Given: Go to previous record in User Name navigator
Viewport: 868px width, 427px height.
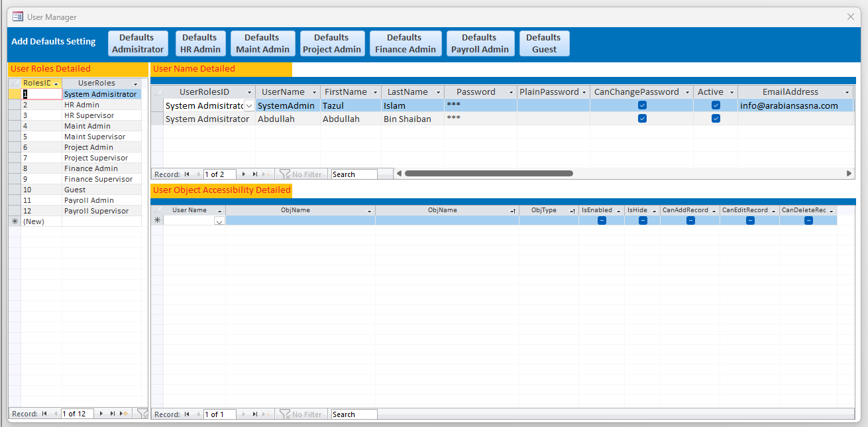Looking at the screenshot, I should [x=197, y=174].
